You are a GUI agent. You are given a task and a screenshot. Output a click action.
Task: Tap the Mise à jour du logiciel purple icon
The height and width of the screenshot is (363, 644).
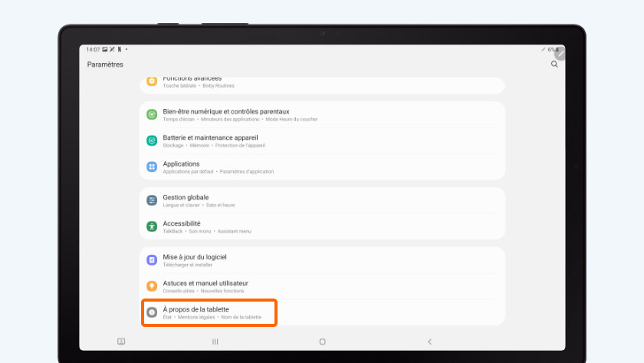[x=152, y=260]
